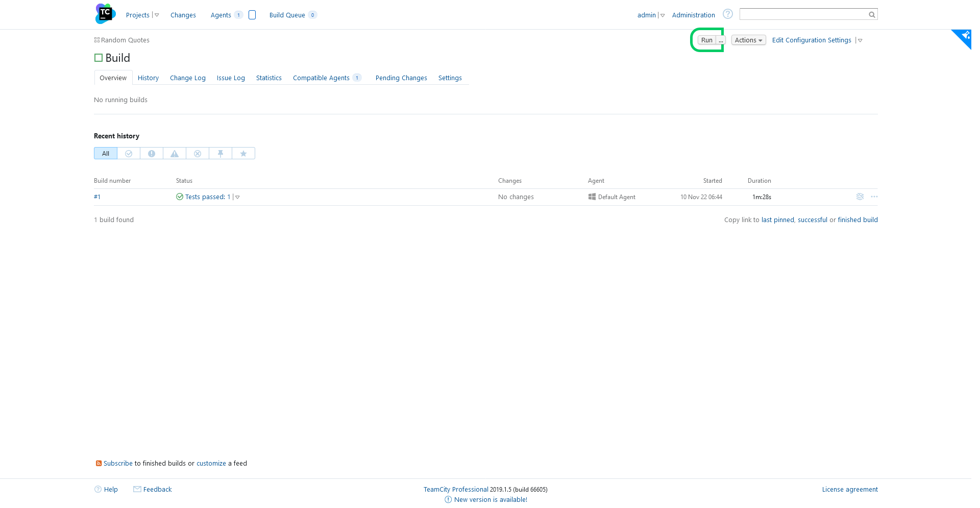Click the blue corner ribbon icon
Viewport: 980px width, 508px height.
[x=964, y=37]
